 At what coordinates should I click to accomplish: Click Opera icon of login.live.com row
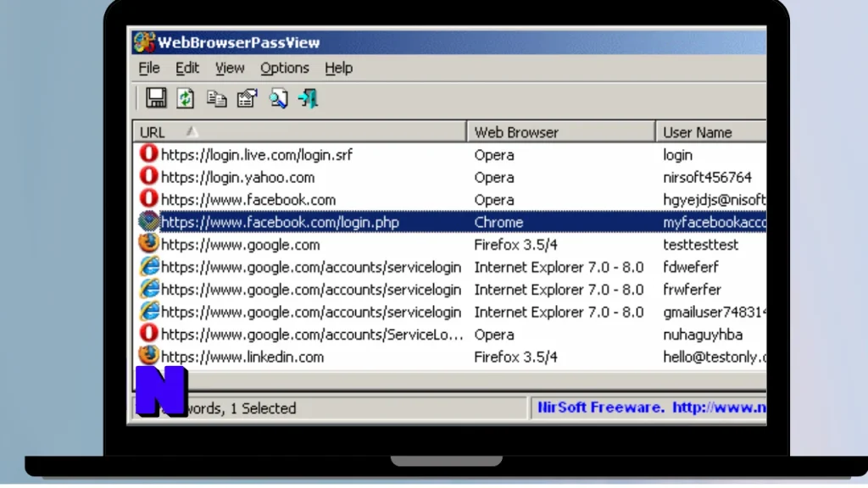(148, 154)
